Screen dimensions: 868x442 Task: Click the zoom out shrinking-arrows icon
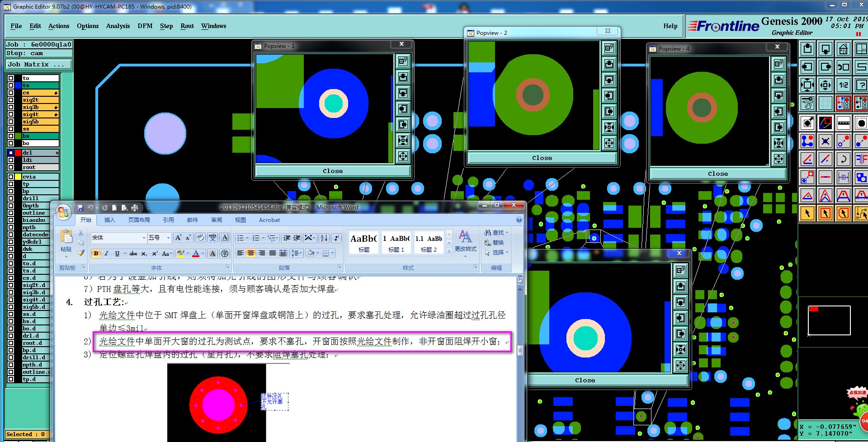point(826,85)
